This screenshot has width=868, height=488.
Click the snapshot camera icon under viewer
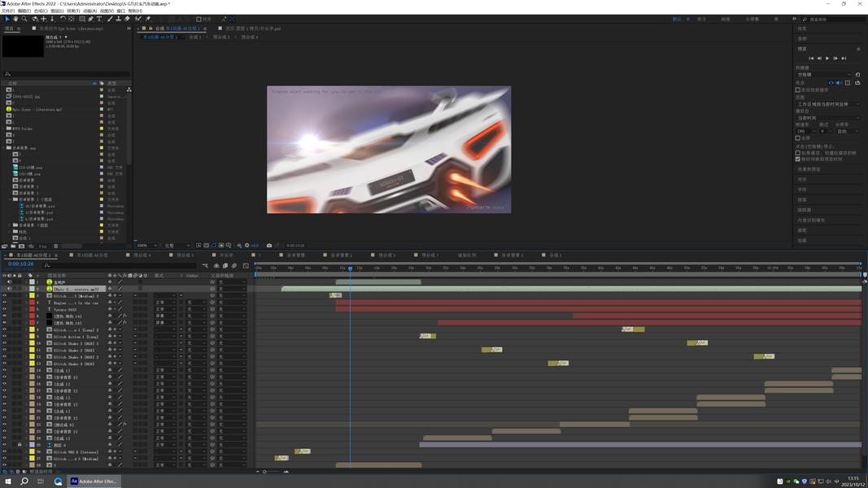269,245
